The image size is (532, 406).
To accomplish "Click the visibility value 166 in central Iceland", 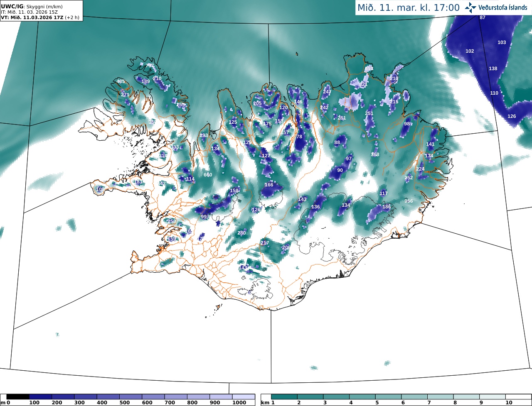I will (x=269, y=185).
